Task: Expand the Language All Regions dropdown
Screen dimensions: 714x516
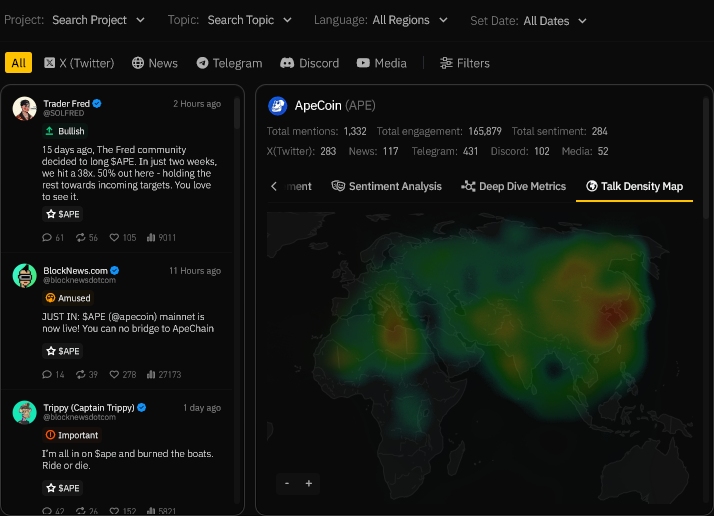Action: 410,20
